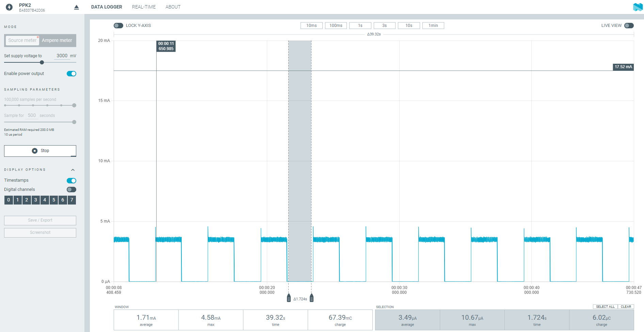The height and width of the screenshot is (332, 644).
Task: Click the eject device triangle icon
Action: pos(77,7)
